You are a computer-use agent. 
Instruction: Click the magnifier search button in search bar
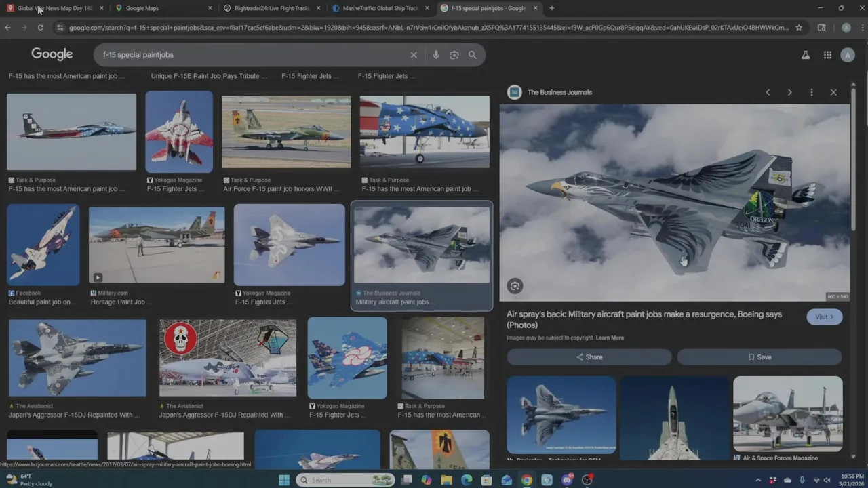tap(473, 55)
